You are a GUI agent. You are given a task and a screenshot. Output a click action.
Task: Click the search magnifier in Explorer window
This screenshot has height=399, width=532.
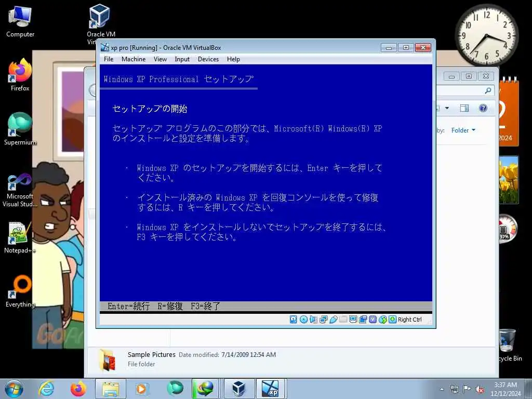click(488, 90)
